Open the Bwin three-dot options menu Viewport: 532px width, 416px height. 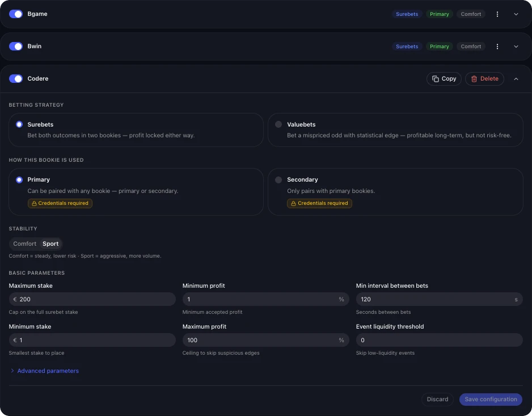click(497, 47)
